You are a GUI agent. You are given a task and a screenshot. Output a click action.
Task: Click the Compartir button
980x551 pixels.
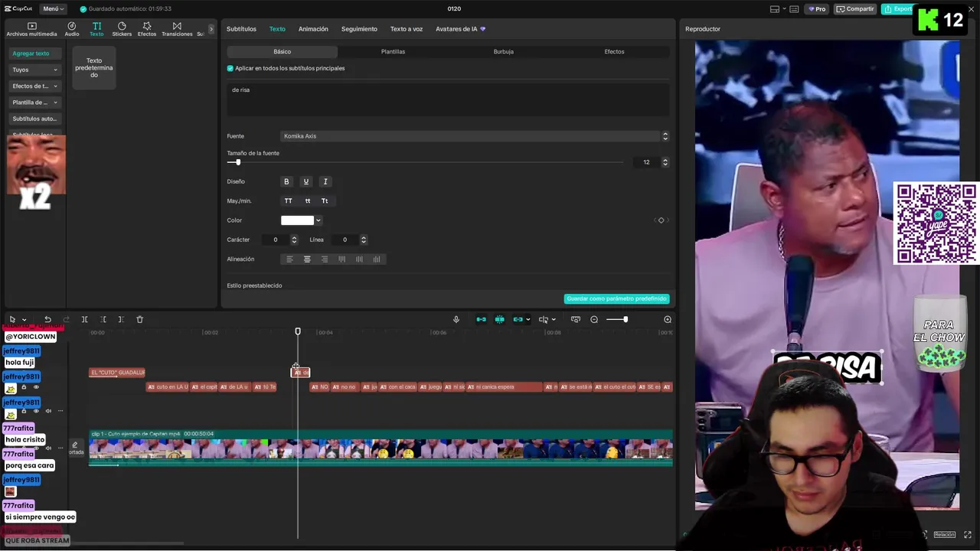click(855, 9)
